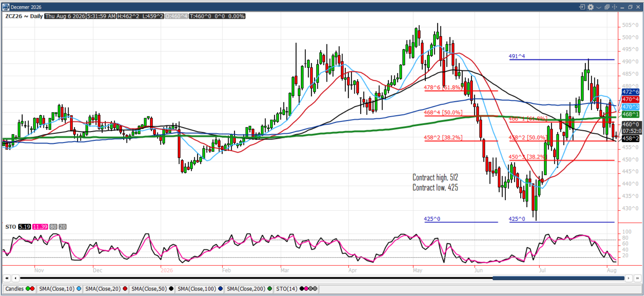Click the Feb label on the time axis
The image size is (644, 296).
point(226,270)
